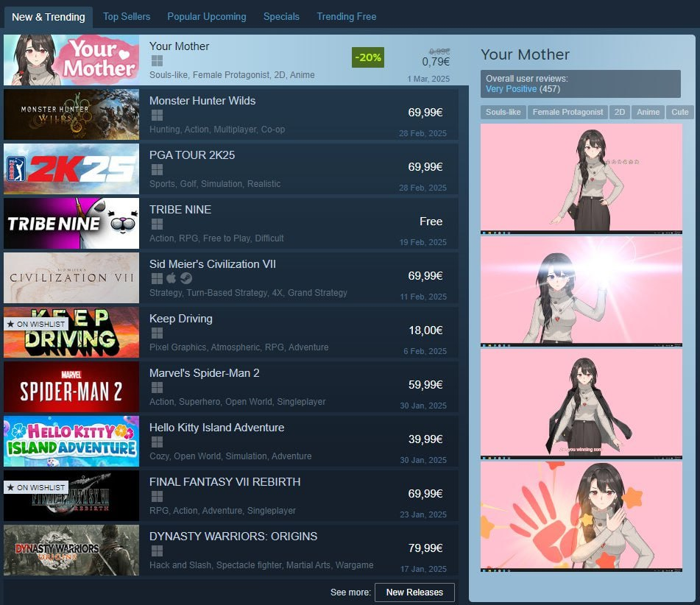The image size is (700, 605).
Task: Click SteamOS icon under Civilization VII
Action: pyautogui.click(x=186, y=279)
